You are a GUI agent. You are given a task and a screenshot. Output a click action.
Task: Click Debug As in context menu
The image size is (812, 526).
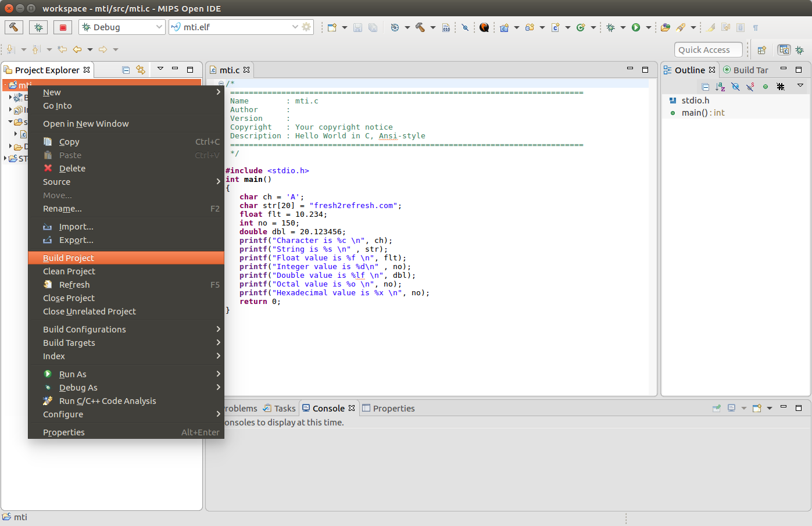[126, 388]
